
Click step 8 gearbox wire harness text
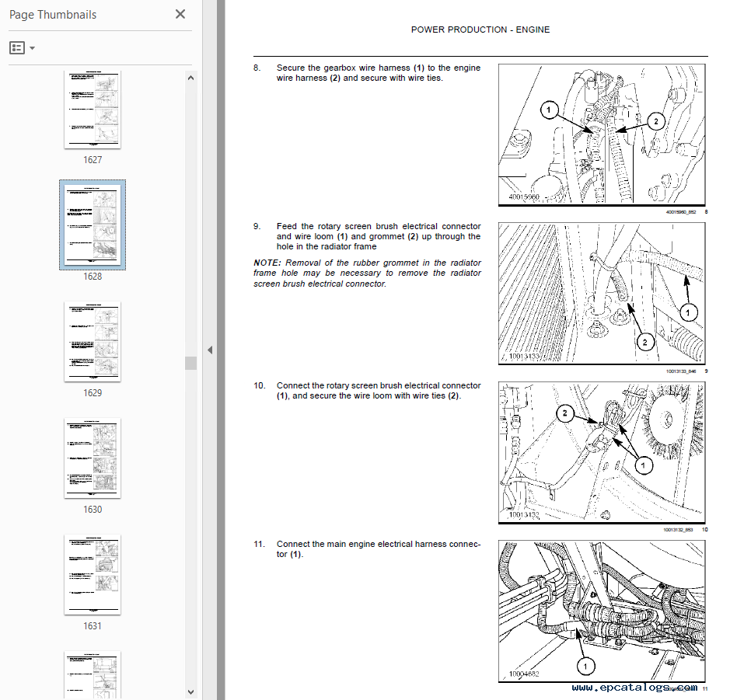pyautogui.click(x=379, y=73)
